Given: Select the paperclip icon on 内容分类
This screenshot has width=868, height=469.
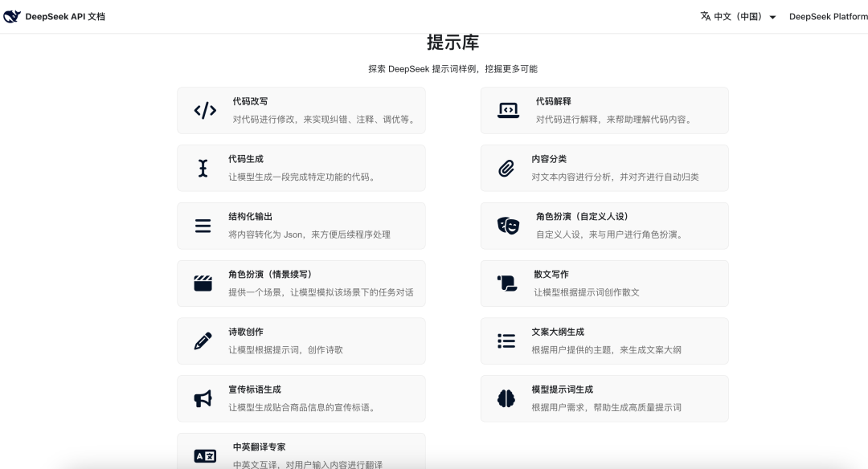Looking at the screenshot, I should 506,168.
